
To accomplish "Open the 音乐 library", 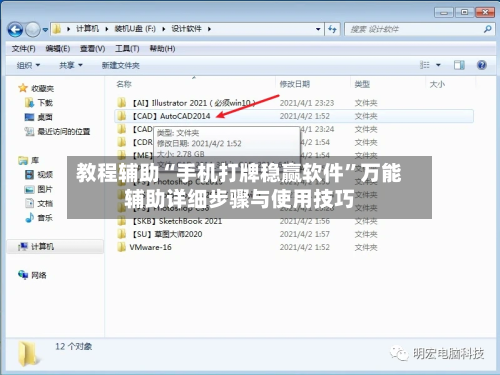I will coord(45,218).
